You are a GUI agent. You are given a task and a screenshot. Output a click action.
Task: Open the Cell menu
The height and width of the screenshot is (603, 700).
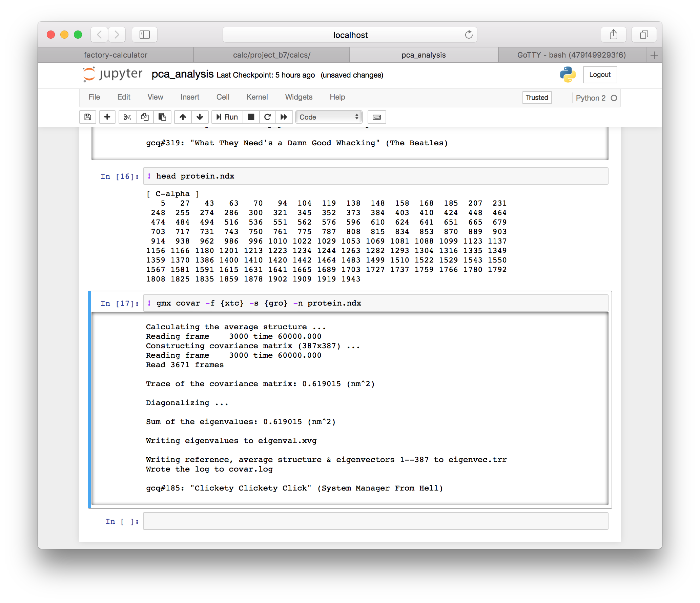point(223,97)
